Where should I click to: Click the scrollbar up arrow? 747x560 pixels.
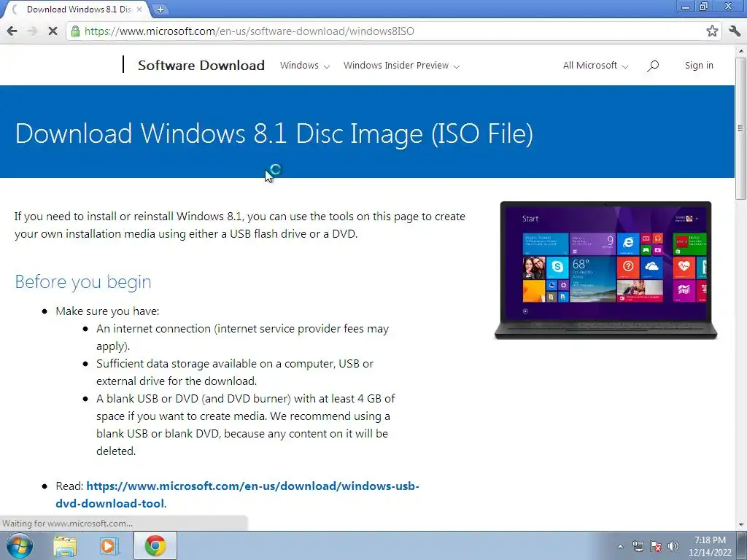pyautogui.click(x=741, y=50)
